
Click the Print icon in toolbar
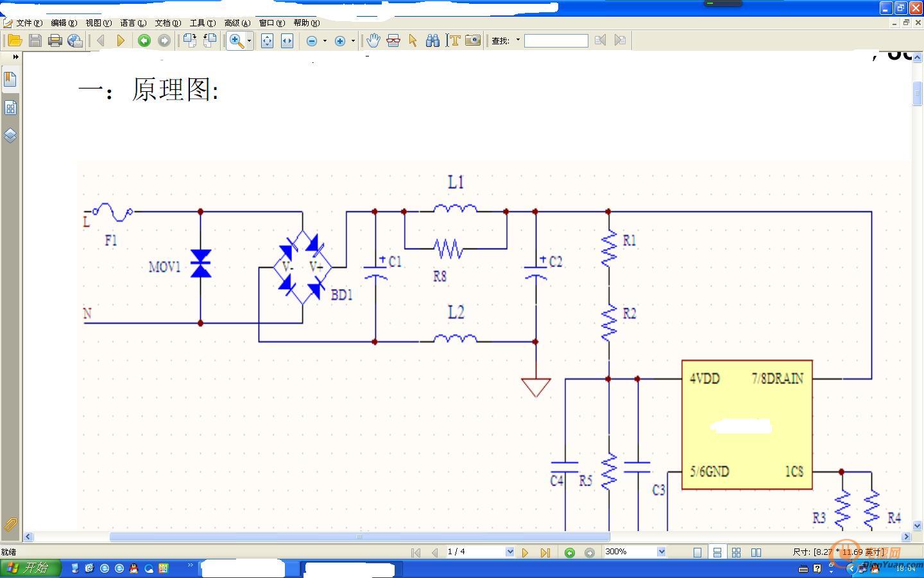click(x=55, y=41)
